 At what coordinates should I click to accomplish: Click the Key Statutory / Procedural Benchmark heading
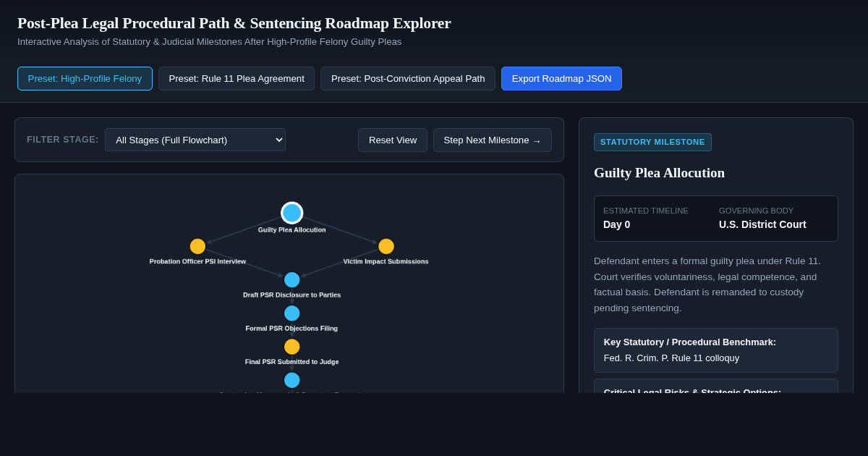pyautogui.click(x=689, y=342)
